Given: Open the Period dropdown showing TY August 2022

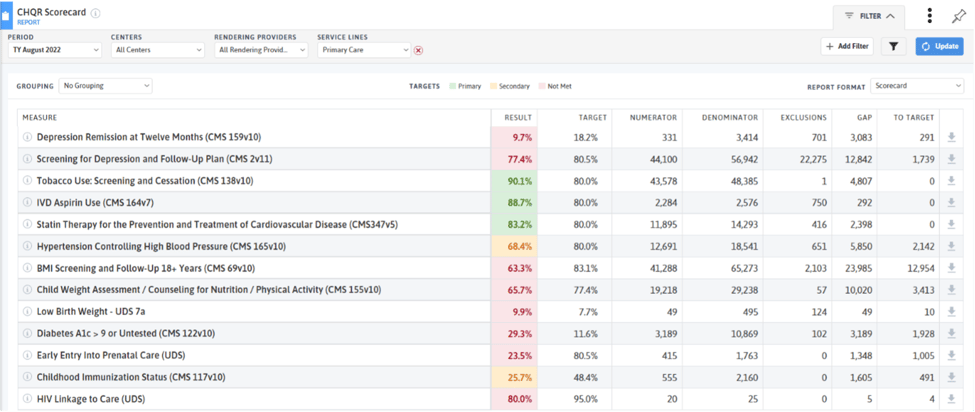Looking at the screenshot, I should [x=54, y=50].
